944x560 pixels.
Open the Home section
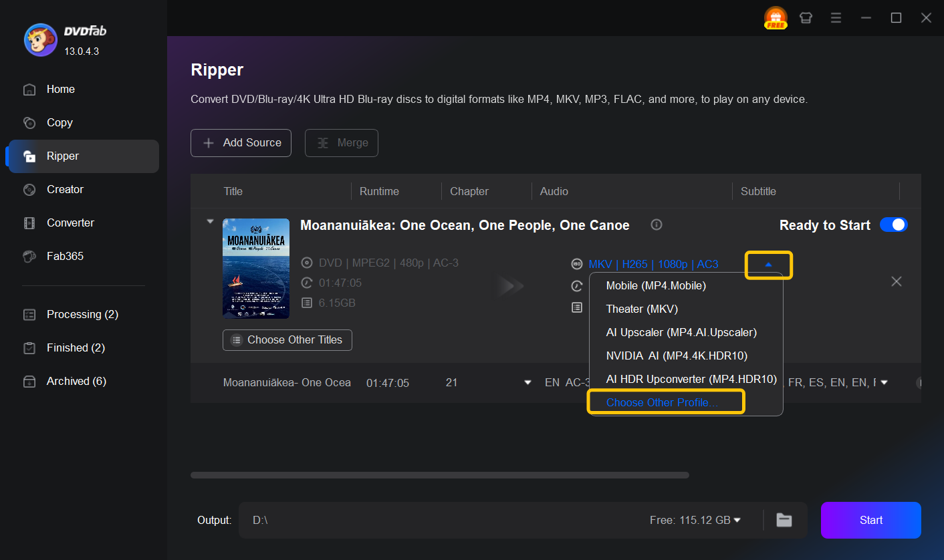84,89
